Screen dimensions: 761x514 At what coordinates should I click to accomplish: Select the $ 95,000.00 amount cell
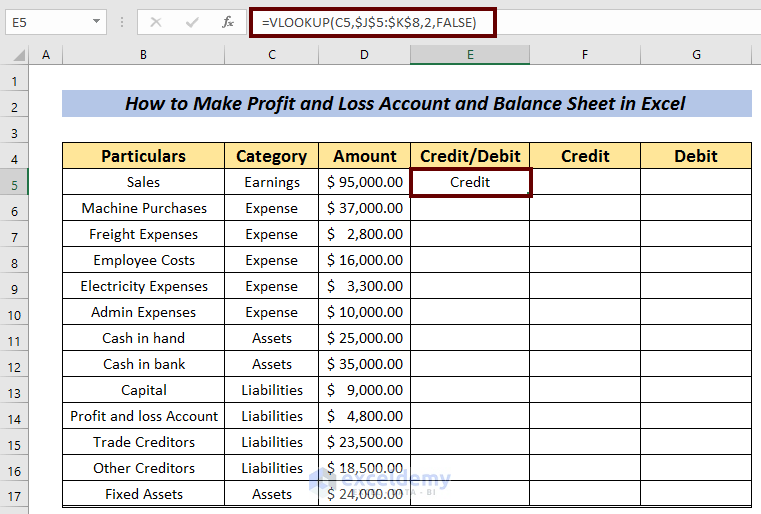pyautogui.click(x=364, y=182)
